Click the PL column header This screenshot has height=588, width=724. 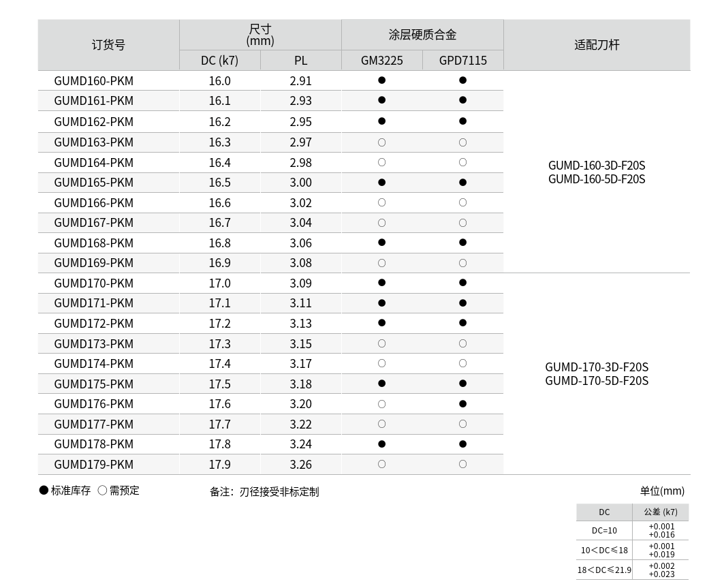[x=300, y=61]
